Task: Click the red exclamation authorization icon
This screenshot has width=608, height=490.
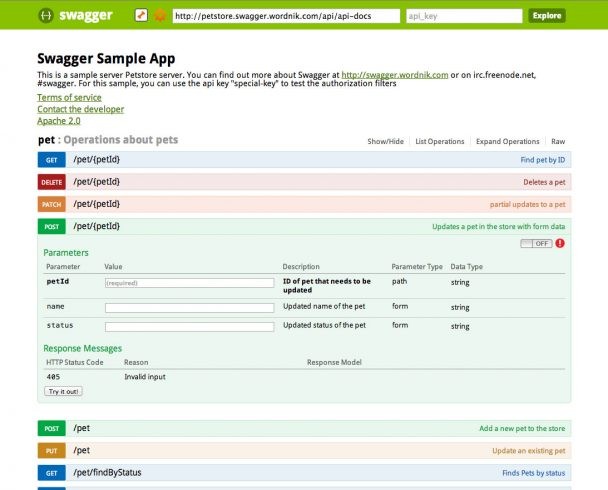Action: (x=560, y=243)
